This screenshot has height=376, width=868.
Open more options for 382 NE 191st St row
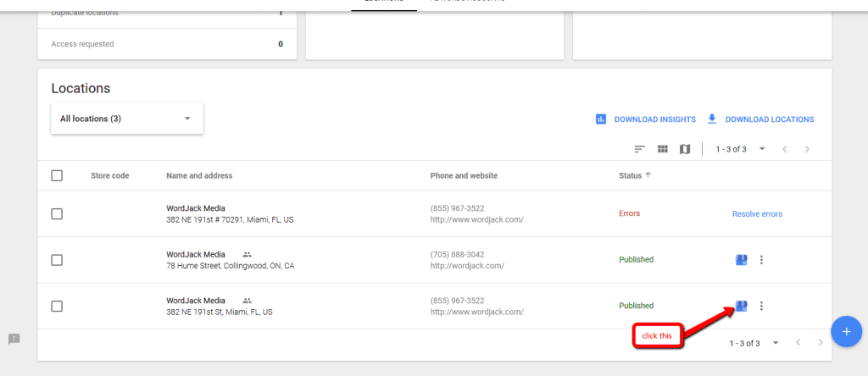[761, 305]
